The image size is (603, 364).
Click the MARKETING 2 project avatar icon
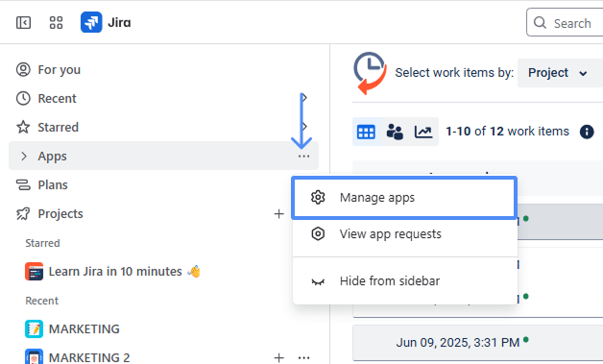34,357
